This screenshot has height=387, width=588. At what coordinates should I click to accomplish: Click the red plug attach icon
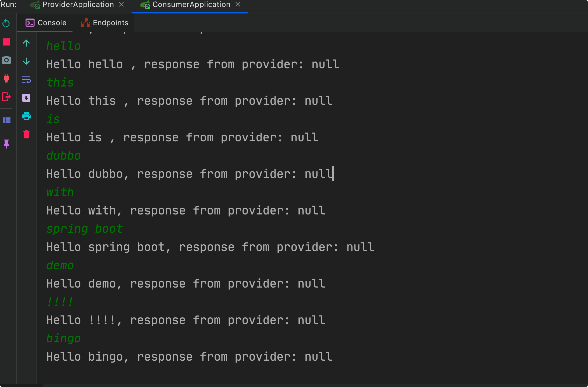6,78
